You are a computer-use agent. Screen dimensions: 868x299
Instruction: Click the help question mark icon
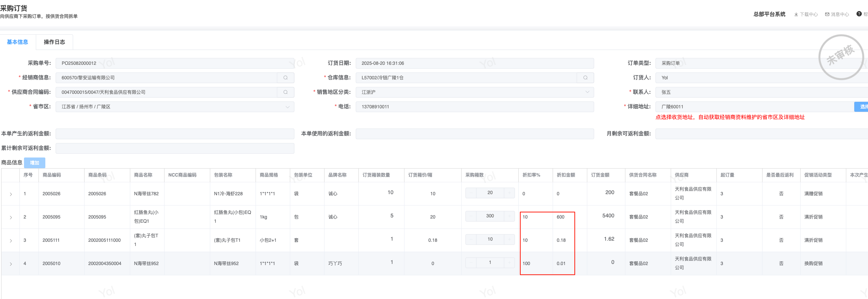click(x=859, y=14)
